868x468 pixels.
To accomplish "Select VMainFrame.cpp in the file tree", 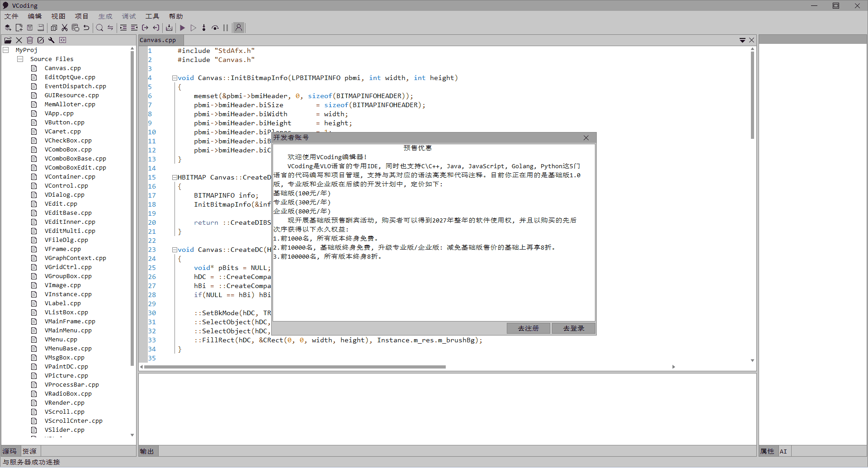I will [70, 321].
